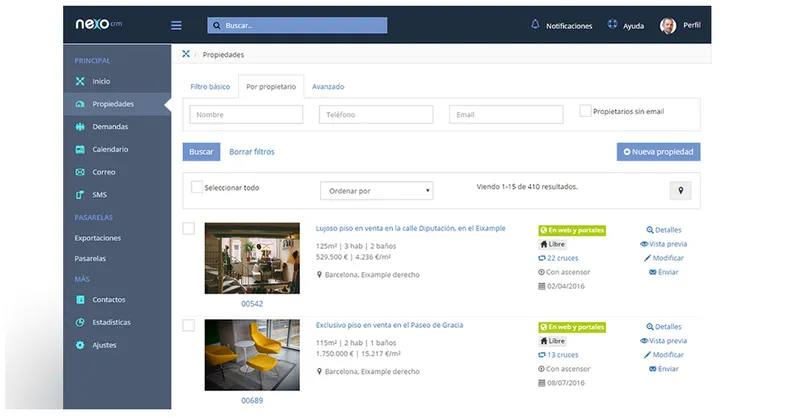Open Vista previa for property 00542
This screenshot has width=800, height=418.
click(x=664, y=244)
